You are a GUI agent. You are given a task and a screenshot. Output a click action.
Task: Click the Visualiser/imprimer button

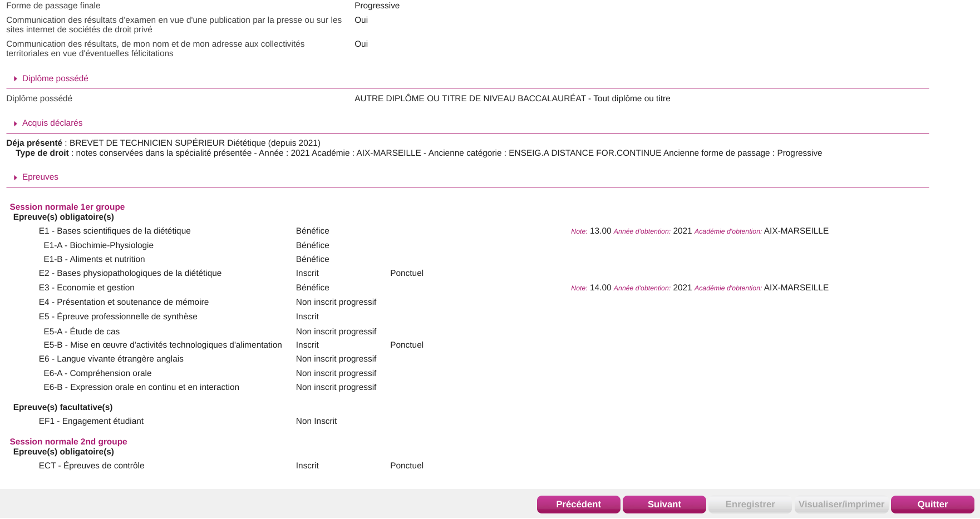(841, 504)
